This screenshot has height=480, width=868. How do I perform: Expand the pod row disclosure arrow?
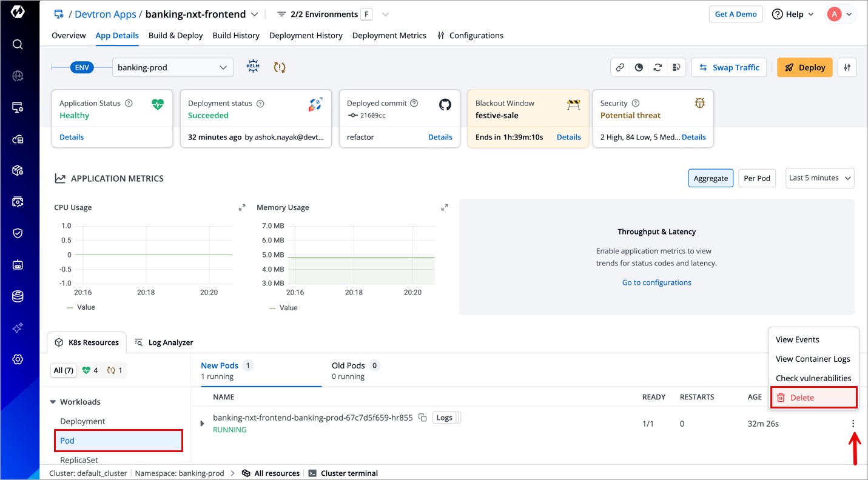[203, 424]
